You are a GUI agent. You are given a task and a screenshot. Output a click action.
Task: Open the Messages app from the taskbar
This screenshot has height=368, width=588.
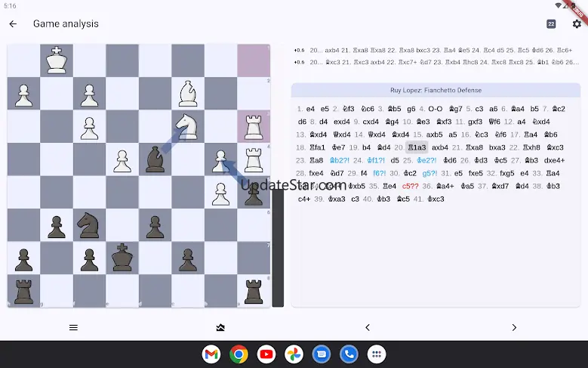pyautogui.click(x=322, y=354)
